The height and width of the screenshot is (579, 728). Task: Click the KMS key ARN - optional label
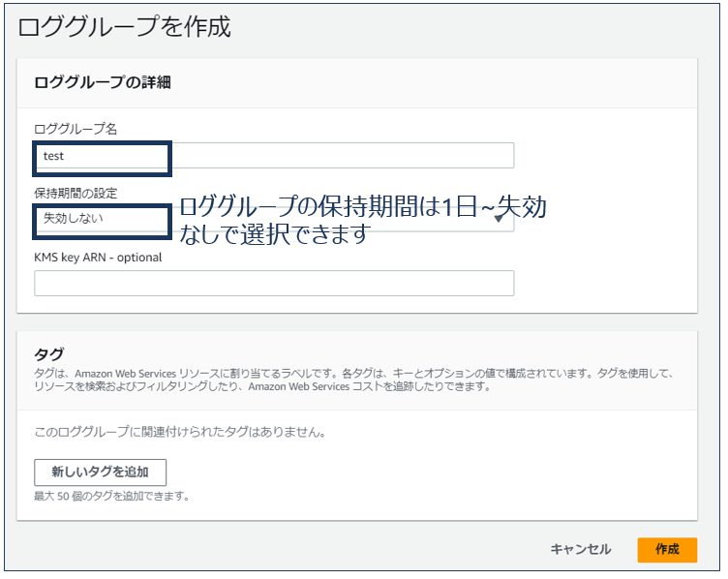98,258
